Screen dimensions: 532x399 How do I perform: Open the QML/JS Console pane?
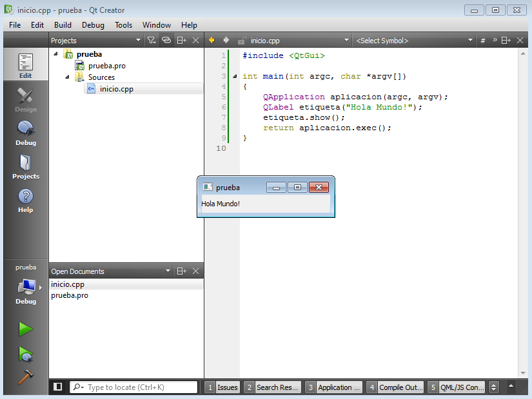[x=457, y=387]
